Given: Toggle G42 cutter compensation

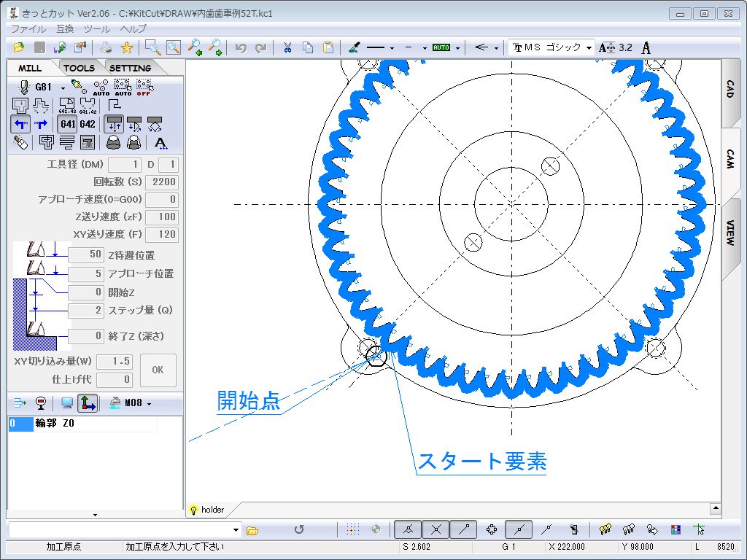Looking at the screenshot, I should coord(88,124).
